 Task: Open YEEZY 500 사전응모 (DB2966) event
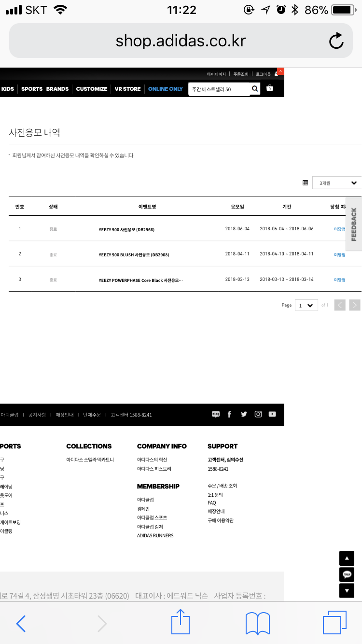(x=126, y=229)
